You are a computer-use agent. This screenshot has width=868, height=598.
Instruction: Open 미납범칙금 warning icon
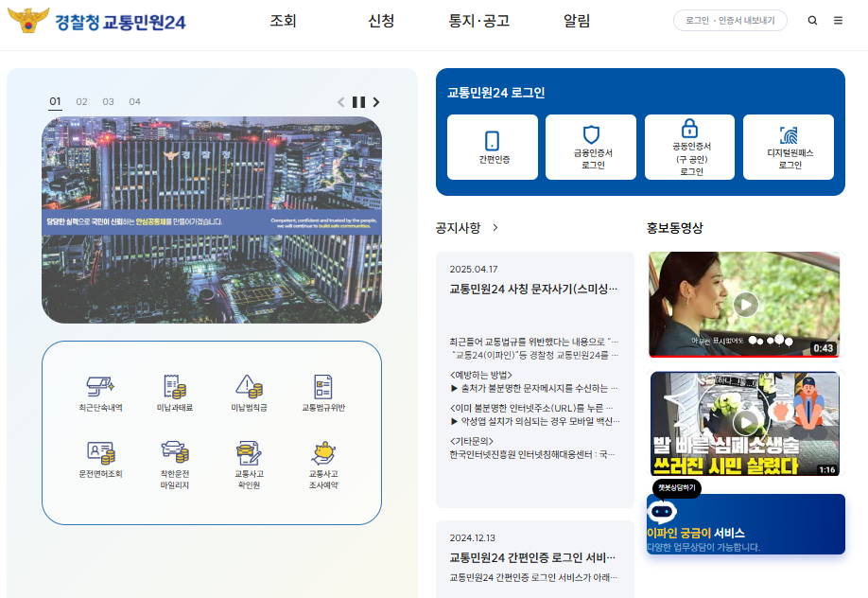pyautogui.click(x=249, y=386)
